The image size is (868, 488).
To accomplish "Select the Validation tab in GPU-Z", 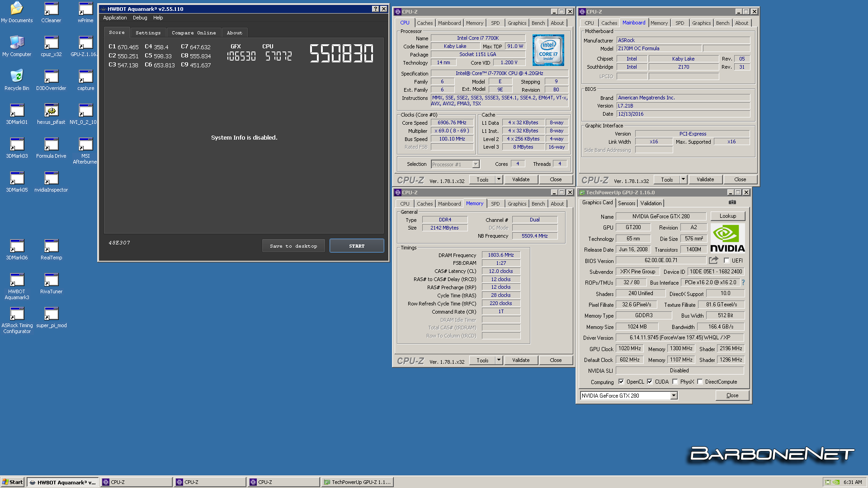I will pyautogui.click(x=651, y=203).
